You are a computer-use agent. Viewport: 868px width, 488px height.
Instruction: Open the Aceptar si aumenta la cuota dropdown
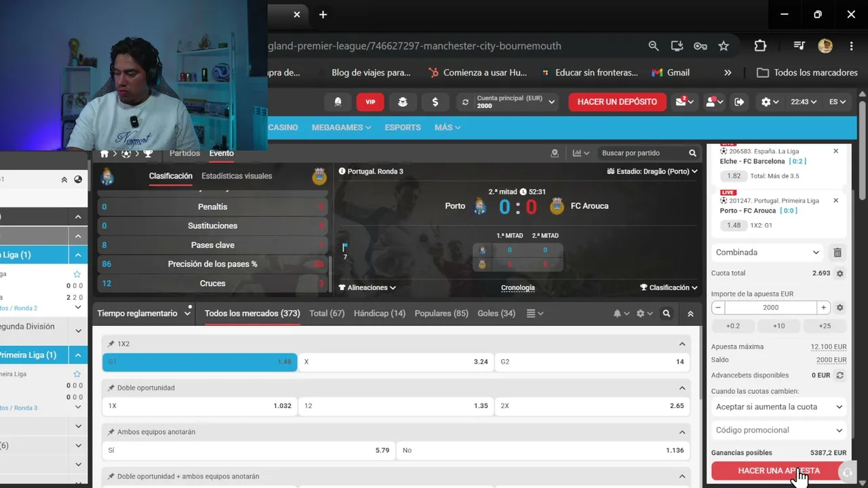[779, 407]
